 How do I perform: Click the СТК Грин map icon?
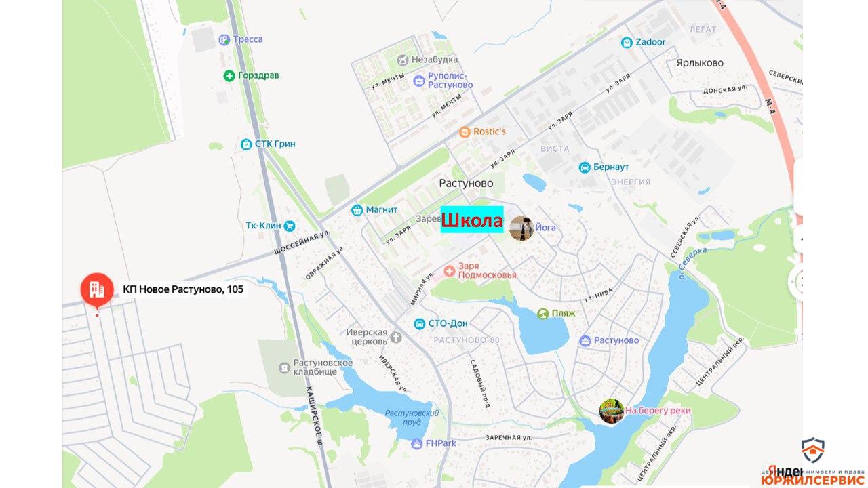pos(247,144)
